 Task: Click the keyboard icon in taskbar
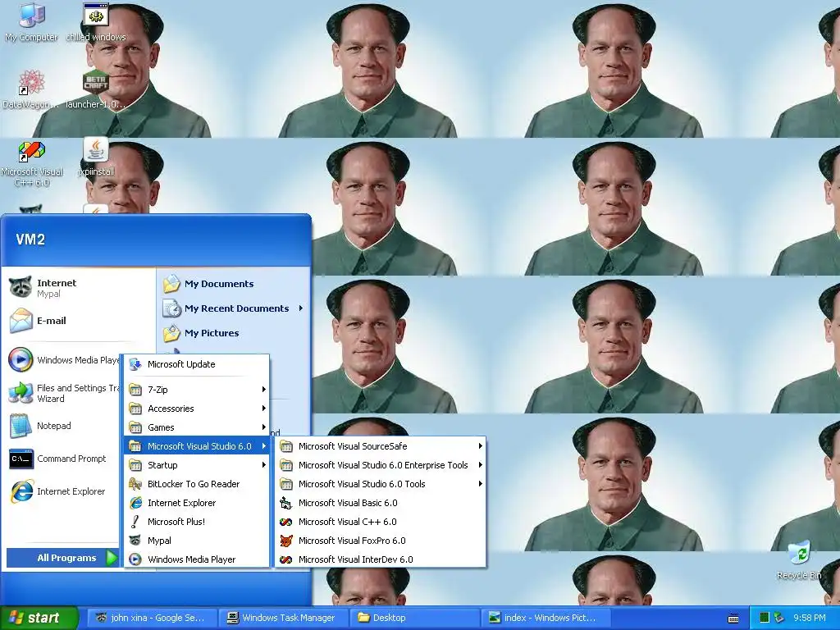point(733,619)
